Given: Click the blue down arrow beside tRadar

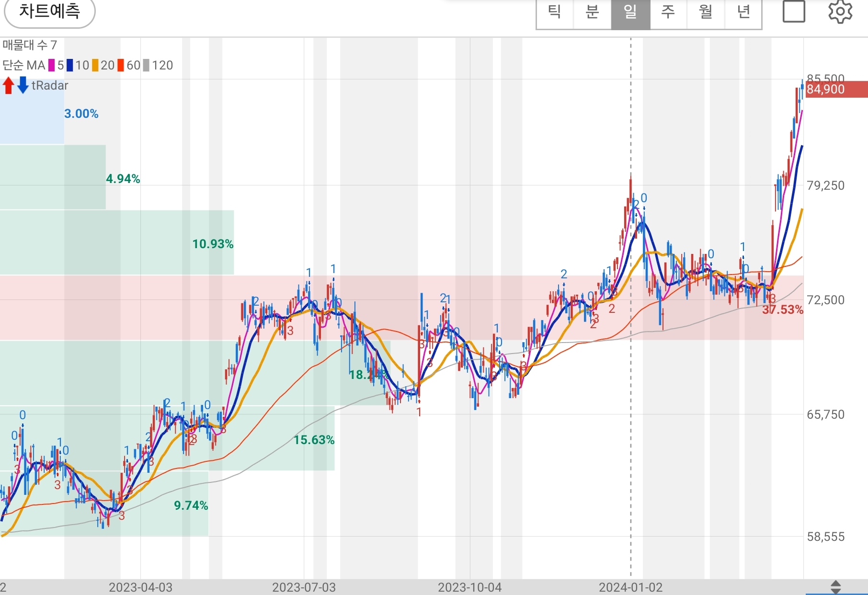Looking at the screenshot, I should tap(23, 85).
